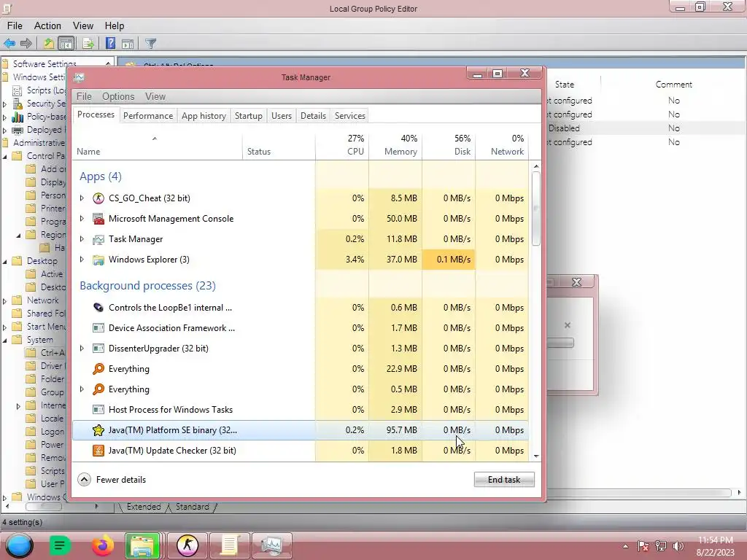Sort processes by CPU column
The height and width of the screenshot is (560, 747).
[x=342, y=145]
